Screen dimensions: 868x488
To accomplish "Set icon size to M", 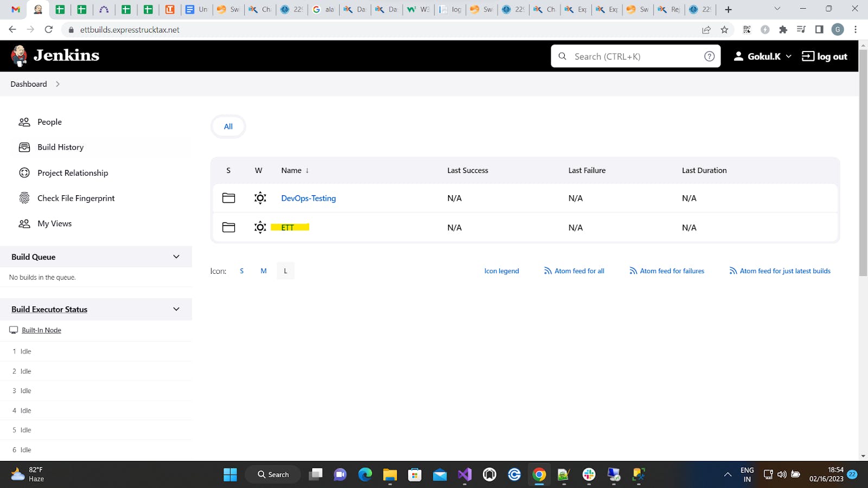I will point(264,271).
